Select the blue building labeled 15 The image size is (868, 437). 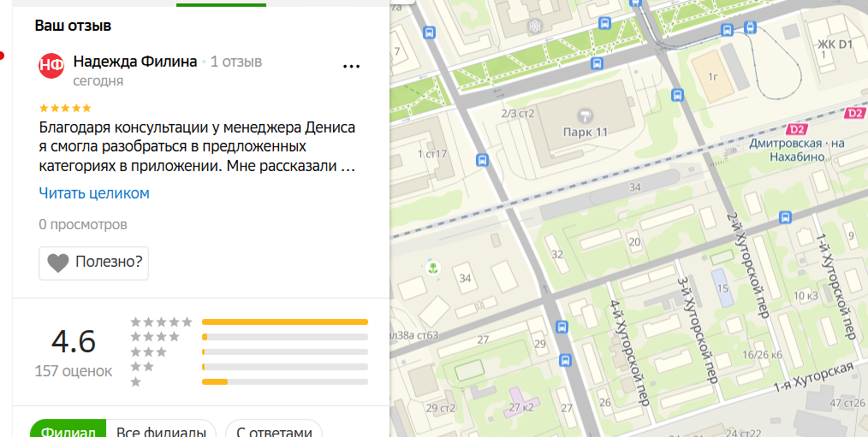pyautogui.click(x=722, y=288)
